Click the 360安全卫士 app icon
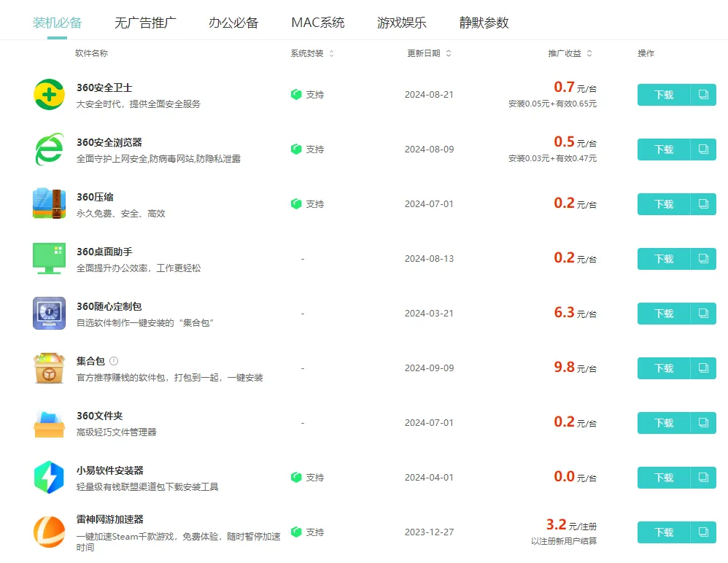The image size is (728, 563). pyautogui.click(x=49, y=95)
